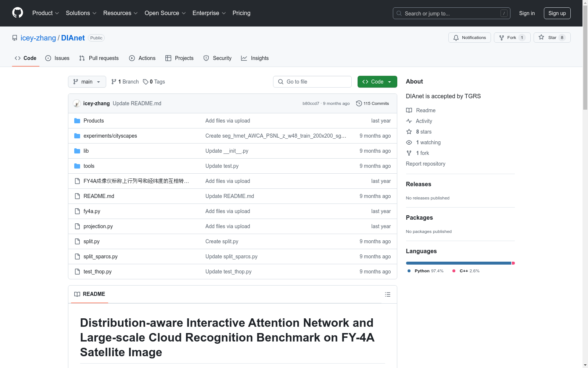Viewport: 588px width, 368px height.
Task: Switch to the Issues tab
Action: (57, 58)
